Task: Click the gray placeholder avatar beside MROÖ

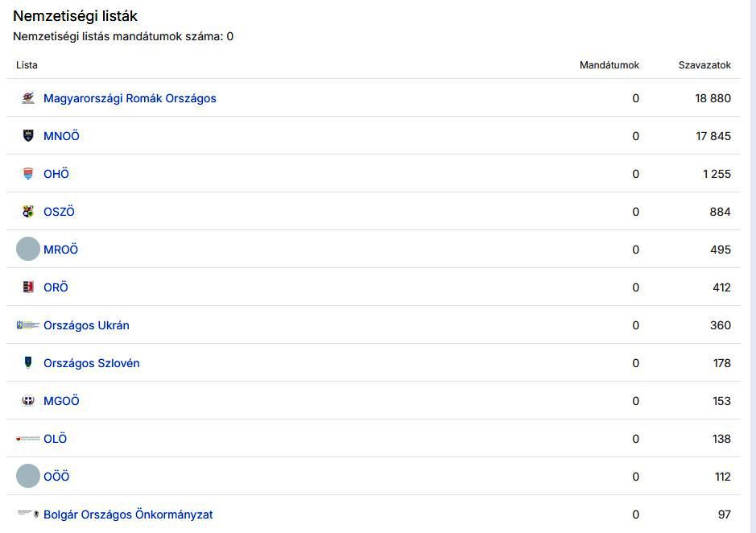Action: pyautogui.click(x=28, y=250)
